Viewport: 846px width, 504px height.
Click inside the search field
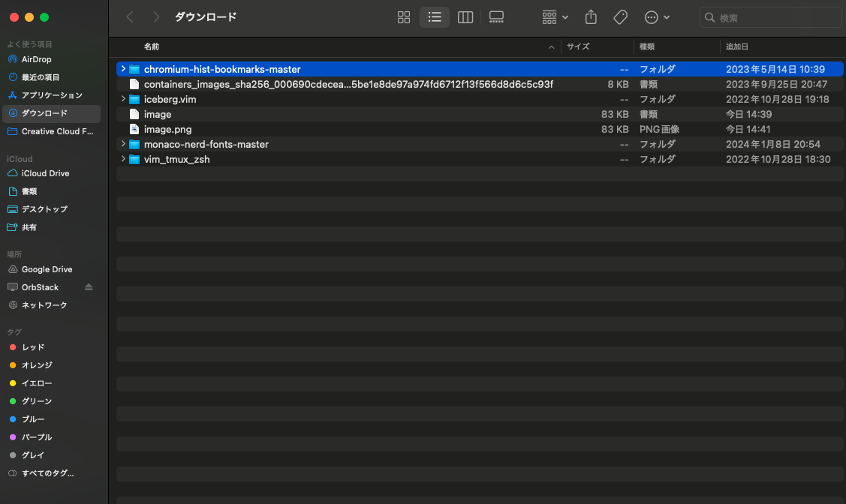(x=770, y=16)
